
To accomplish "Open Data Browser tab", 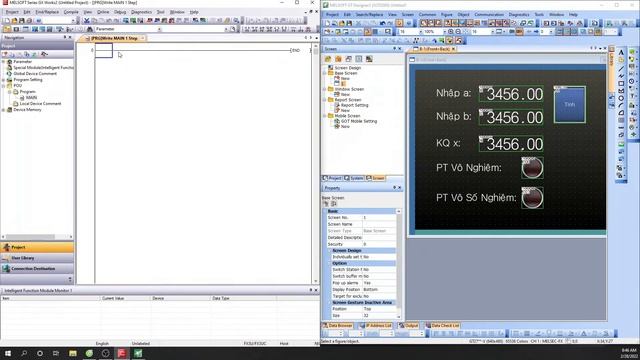I will 338,326.
